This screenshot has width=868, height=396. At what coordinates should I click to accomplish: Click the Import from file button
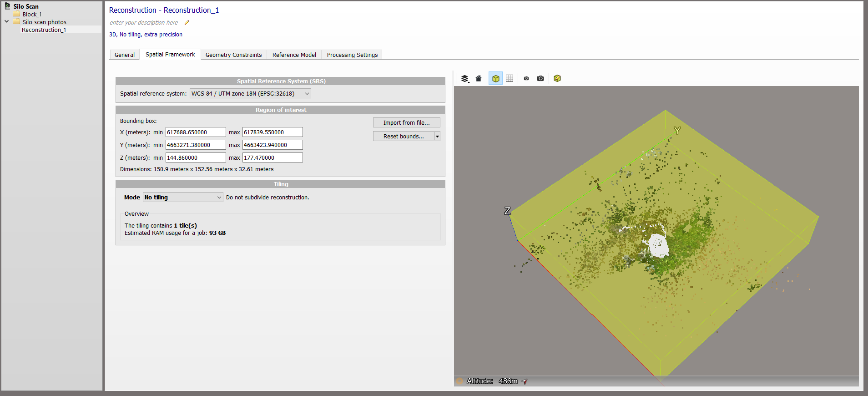pos(407,122)
